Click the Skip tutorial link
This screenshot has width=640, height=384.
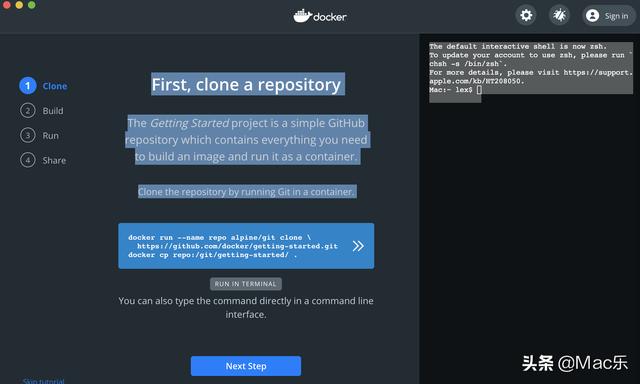pos(44,381)
